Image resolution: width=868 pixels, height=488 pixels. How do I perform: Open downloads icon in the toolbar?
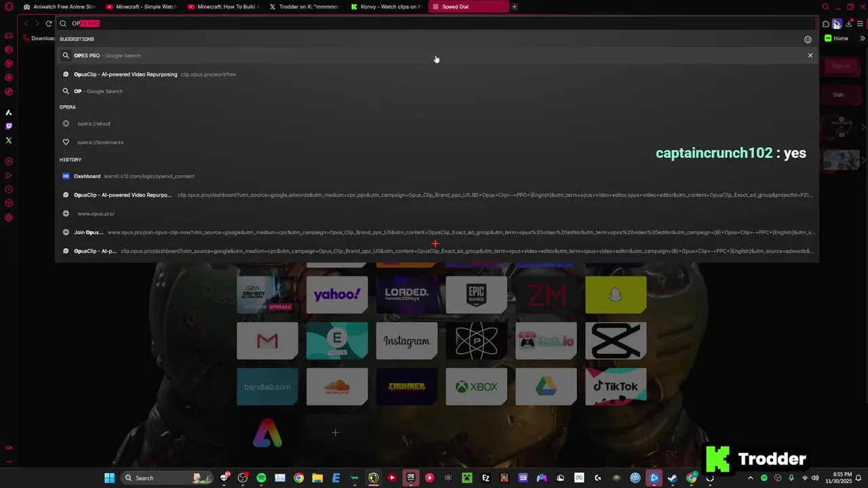click(848, 24)
